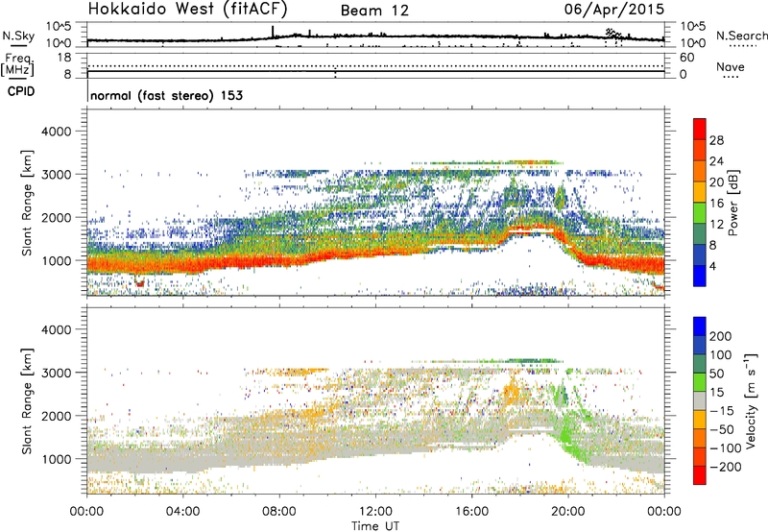The width and height of the screenshot is (768, 532).
Task: Select the 'normal (fast stereo) 153' mode text
Action: pos(166,95)
